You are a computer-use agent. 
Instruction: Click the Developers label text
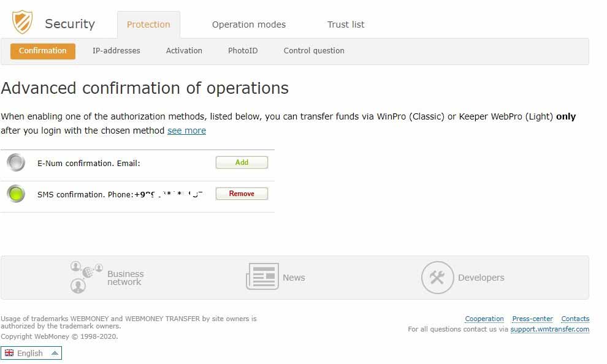coord(481,278)
